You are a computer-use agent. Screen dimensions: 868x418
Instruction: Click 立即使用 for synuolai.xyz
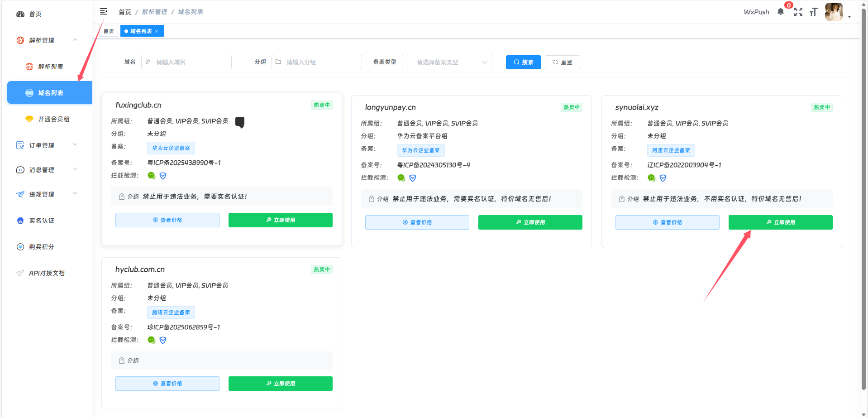(x=780, y=222)
